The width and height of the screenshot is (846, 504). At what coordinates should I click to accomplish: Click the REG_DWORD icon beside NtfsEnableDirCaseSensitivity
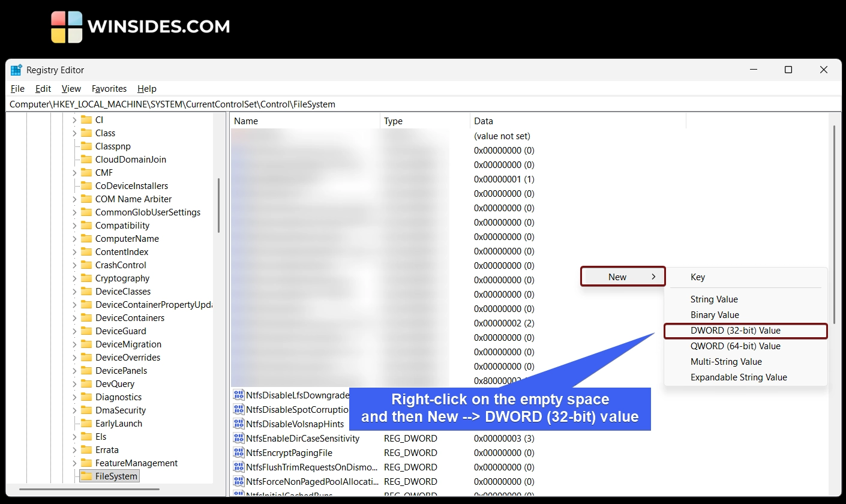[x=238, y=438]
